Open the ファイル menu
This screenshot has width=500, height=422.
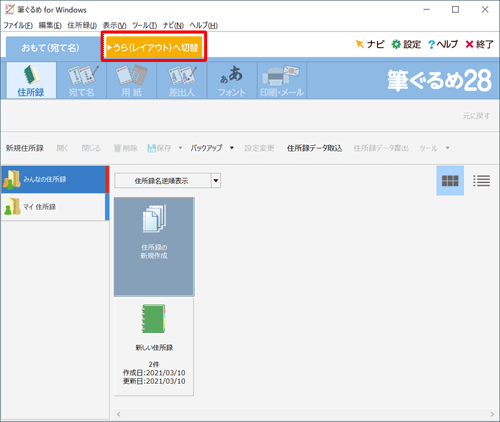point(18,25)
